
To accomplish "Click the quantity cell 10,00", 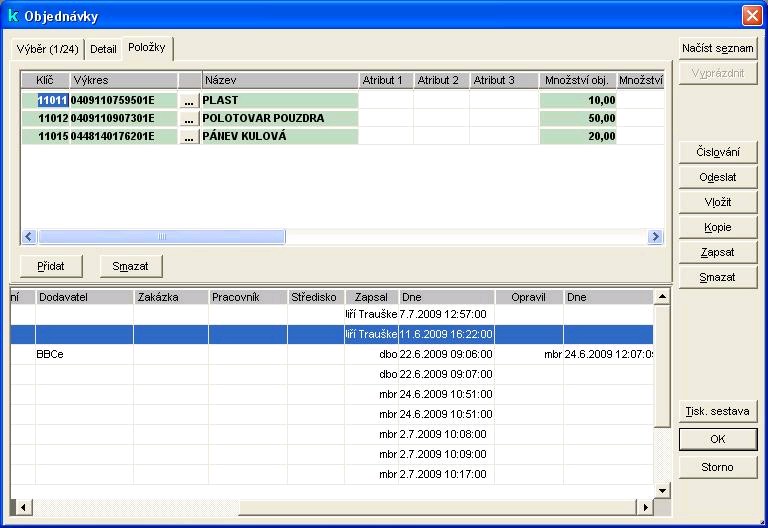I will 578,100.
